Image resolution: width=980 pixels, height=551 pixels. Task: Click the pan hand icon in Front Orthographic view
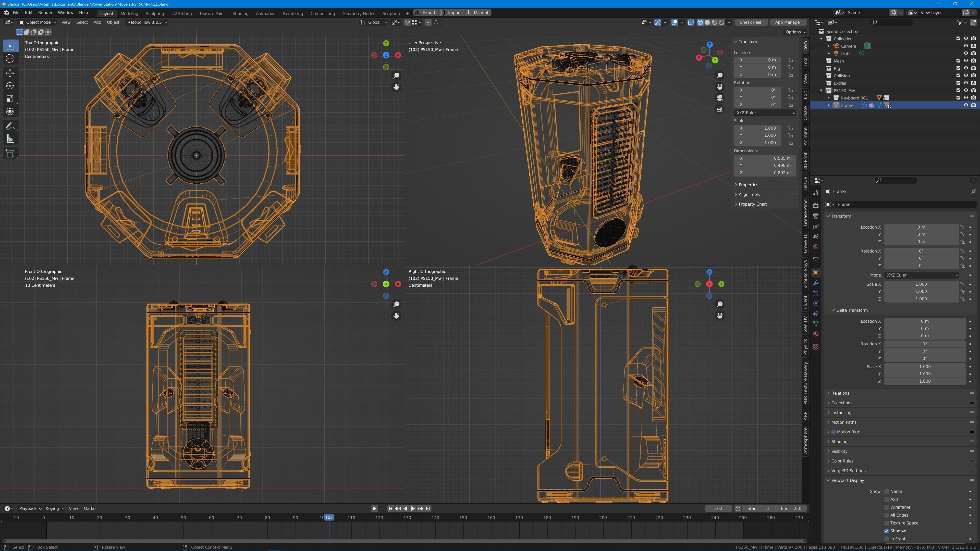[396, 316]
